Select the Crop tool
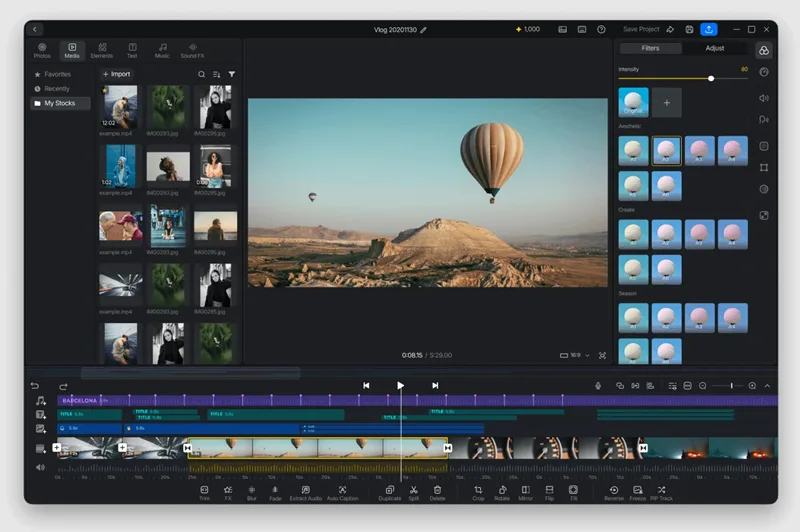Image resolution: width=800 pixels, height=532 pixels. 478,493
